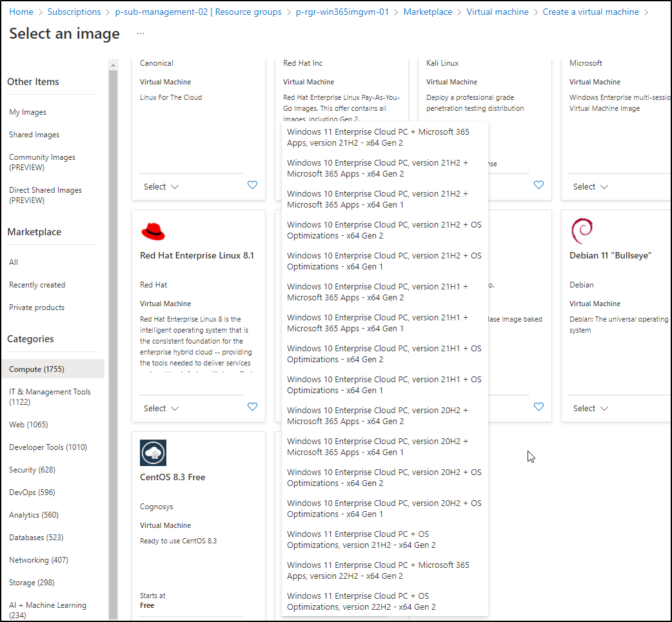Screen dimensions: 672x622
Task: Choose Windows 10 21H2 + OS Optimizations Gen 2
Action: (x=384, y=230)
